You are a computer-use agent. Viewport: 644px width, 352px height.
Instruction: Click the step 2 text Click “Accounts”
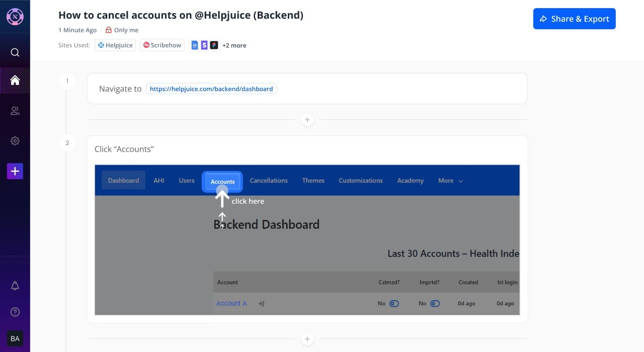(124, 149)
